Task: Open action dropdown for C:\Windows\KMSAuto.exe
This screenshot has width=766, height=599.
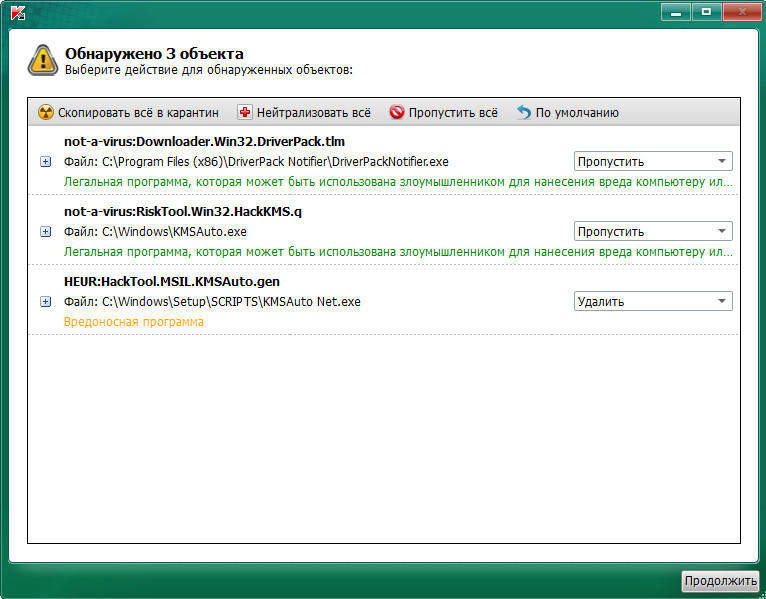Action: [653, 231]
